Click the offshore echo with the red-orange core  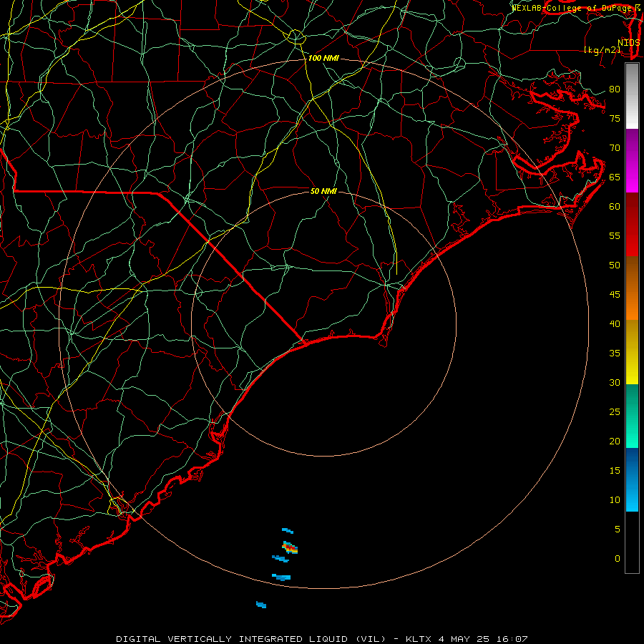(x=290, y=547)
